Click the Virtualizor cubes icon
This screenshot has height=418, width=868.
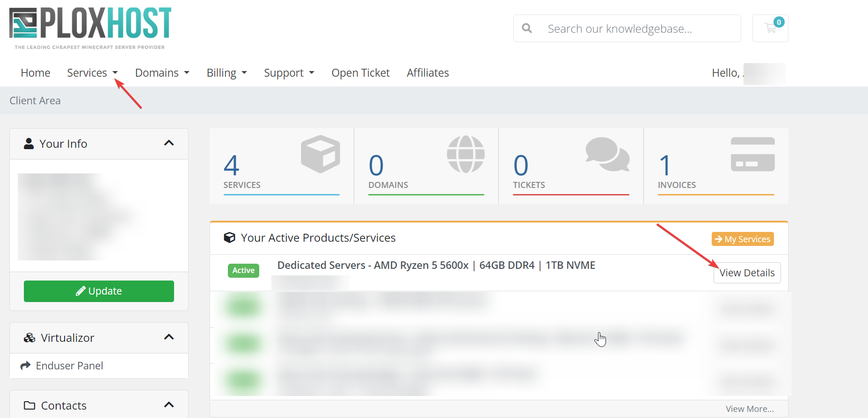tap(29, 338)
